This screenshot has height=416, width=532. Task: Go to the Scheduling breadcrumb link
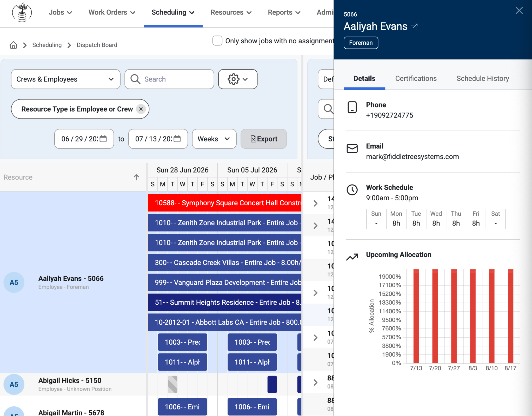click(x=47, y=45)
